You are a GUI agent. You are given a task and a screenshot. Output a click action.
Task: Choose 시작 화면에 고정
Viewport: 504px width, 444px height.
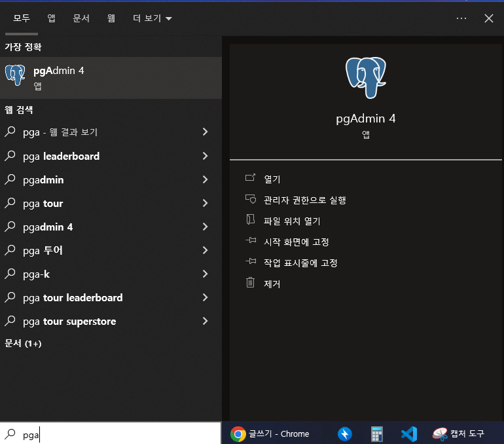click(x=296, y=242)
